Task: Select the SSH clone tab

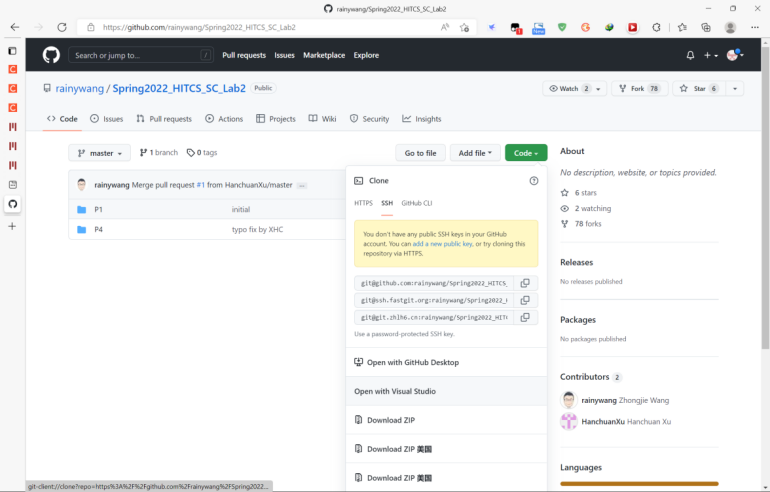Action: 387,203
